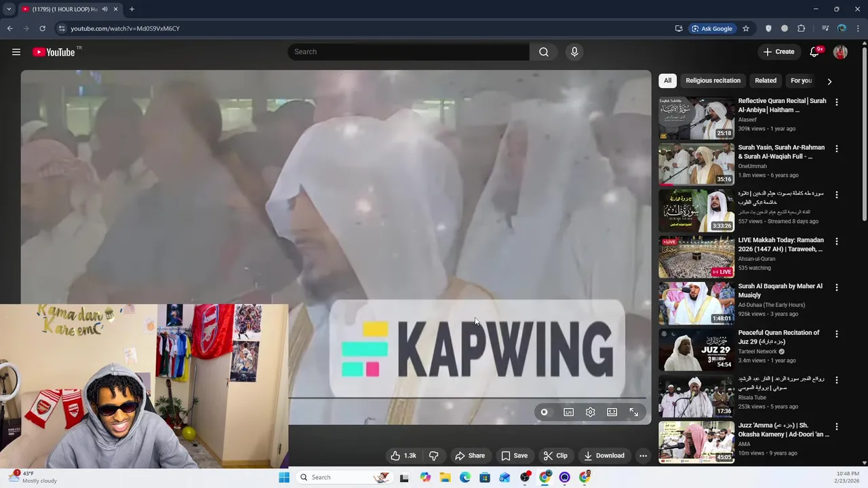The width and height of the screenshot is (868, 488).
Task: Open the globe extension icon
Action: 785,28
